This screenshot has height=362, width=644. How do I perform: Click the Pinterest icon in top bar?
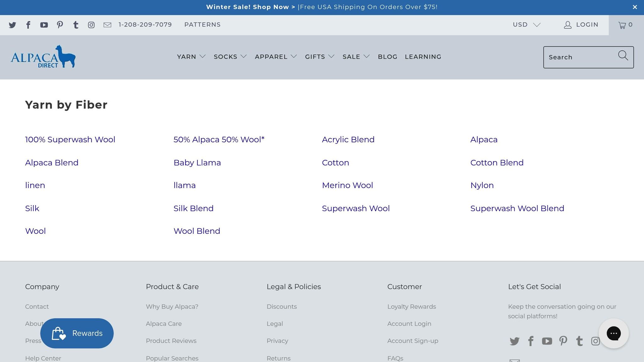(x=60, y=25)
